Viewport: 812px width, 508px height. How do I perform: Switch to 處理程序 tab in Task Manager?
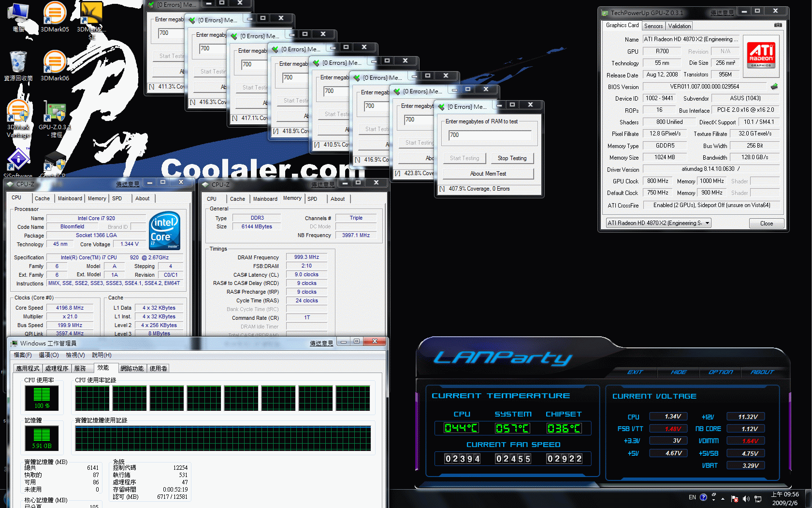pyautogui.click(x=57, y=369)
